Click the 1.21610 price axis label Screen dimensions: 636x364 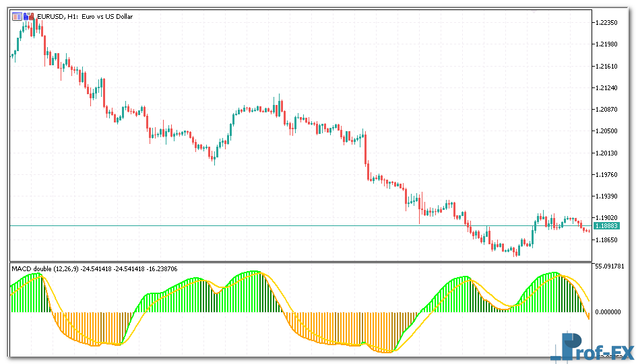click(x=607, y=67)
